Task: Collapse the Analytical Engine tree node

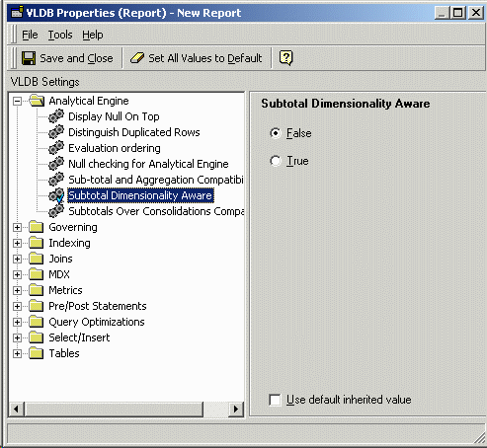Action: pos(18,101)
